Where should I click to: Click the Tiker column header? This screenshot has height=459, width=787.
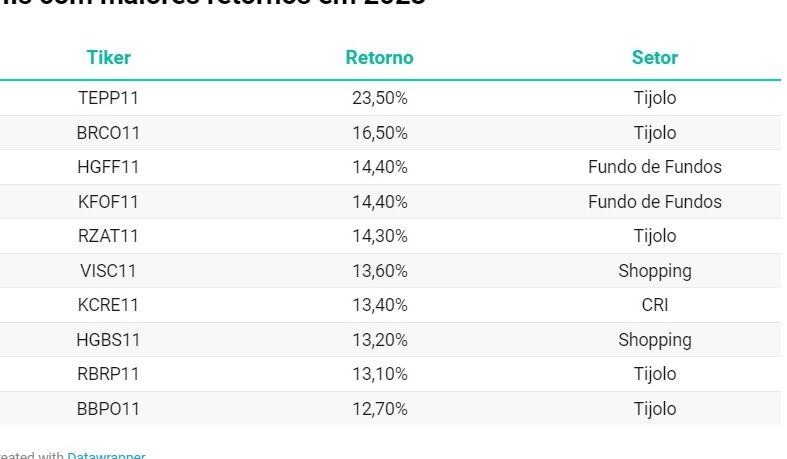(108, 58)
